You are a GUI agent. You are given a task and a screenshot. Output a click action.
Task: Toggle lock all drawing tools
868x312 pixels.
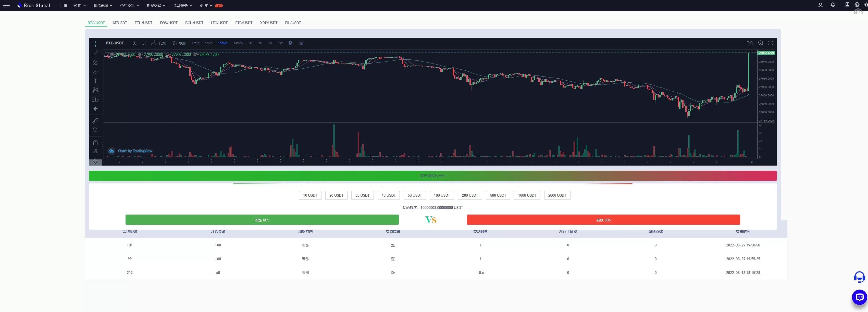point(95,152)
